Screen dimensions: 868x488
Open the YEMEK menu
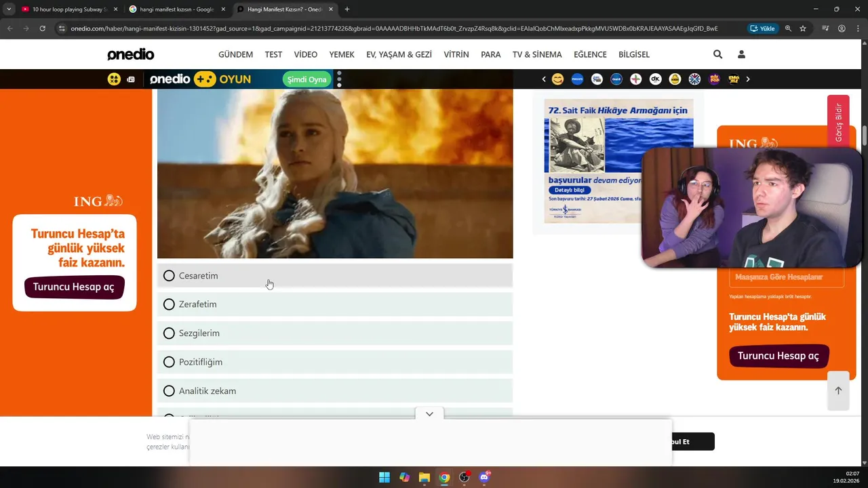[342, 54]
